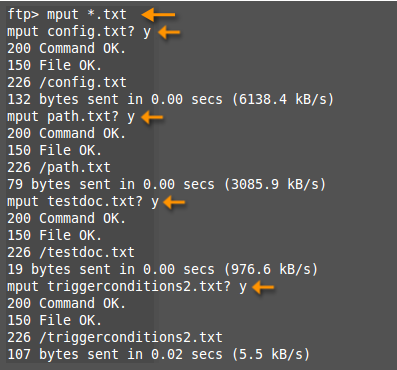This screenshot has width=397, height=370.
Task: Click the line '226 /config.txt'
Action: click(67, 82)
